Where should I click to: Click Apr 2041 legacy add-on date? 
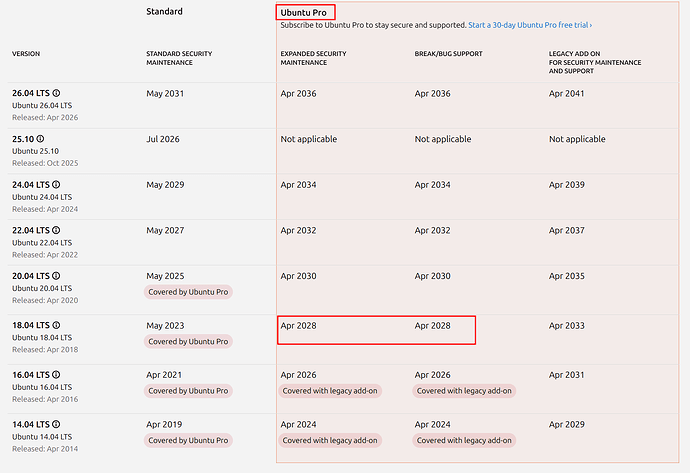tap(566, 94)
